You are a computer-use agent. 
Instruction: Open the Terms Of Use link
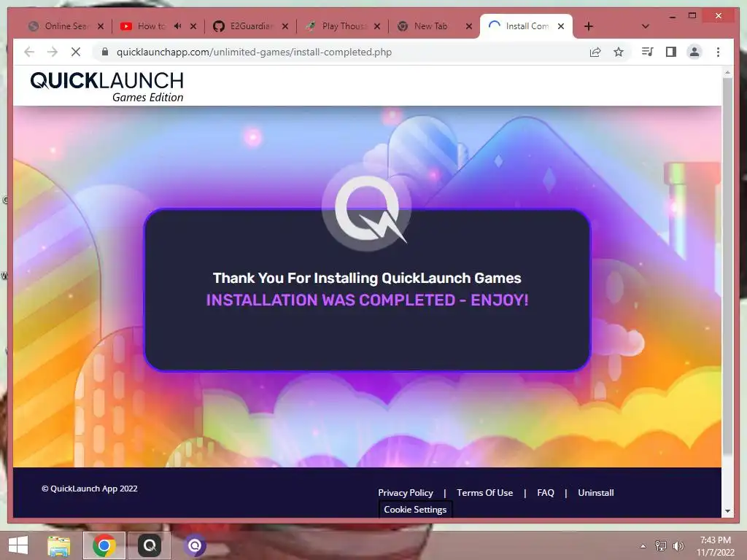[484, 493]
